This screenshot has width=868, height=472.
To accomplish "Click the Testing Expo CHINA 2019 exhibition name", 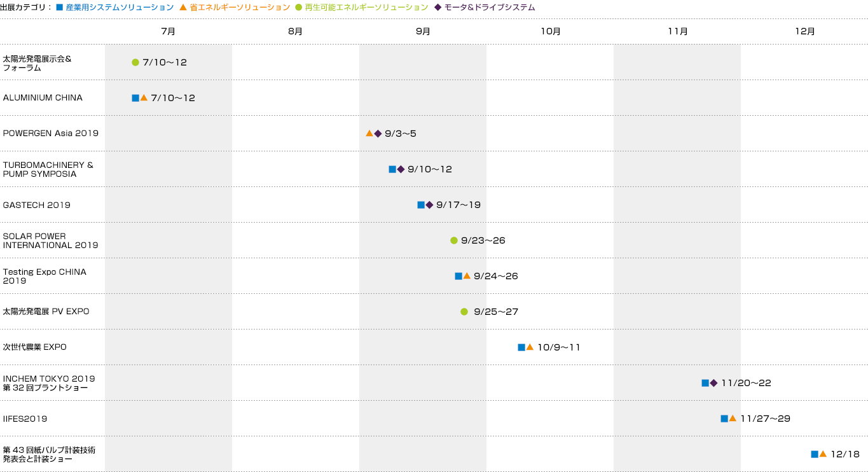I will [45, 276].
